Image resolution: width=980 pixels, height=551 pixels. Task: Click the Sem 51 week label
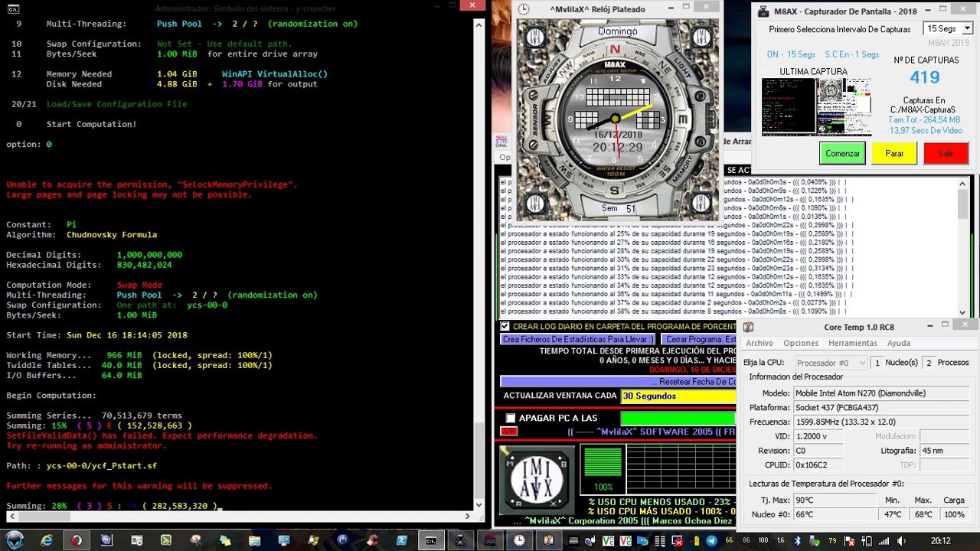point(618,208)
